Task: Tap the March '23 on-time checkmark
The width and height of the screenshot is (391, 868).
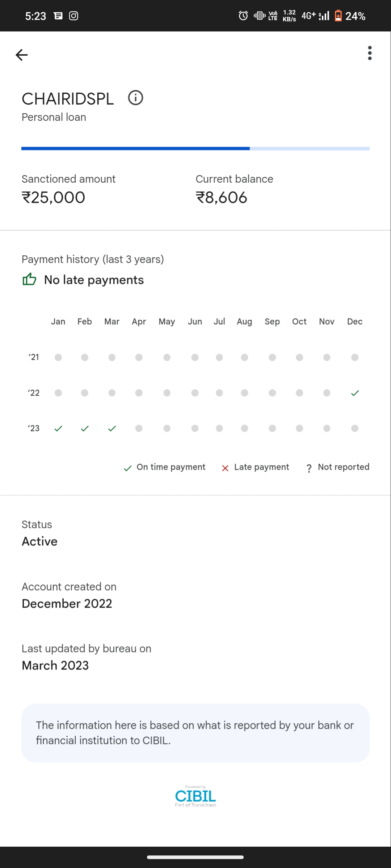Action: pos(112,429)
